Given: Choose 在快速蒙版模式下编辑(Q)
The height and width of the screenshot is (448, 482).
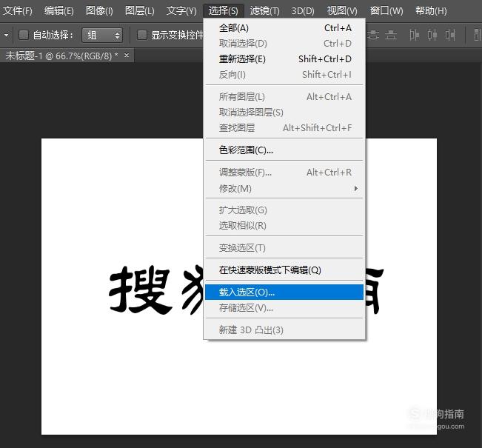Looking at the screenshot, I should [284, 270].
